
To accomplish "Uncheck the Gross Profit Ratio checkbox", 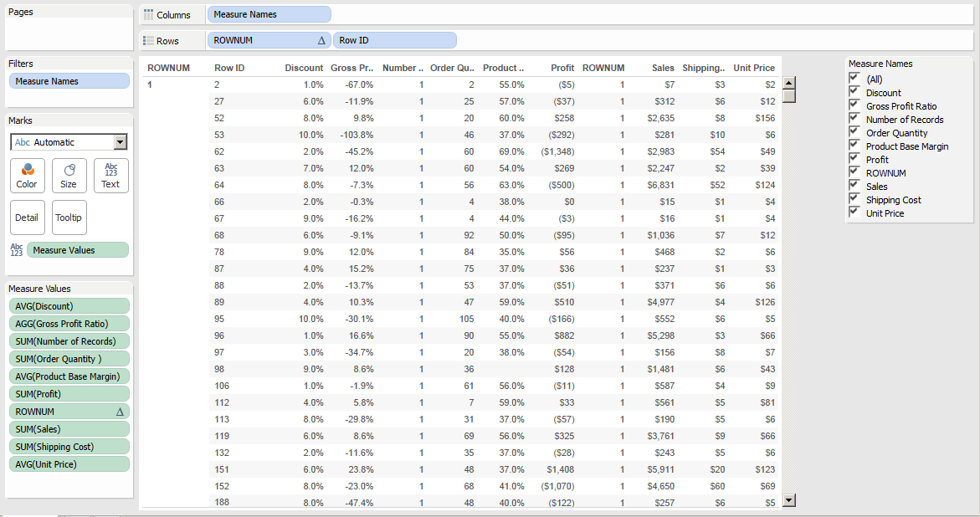I will click(854, 105).
